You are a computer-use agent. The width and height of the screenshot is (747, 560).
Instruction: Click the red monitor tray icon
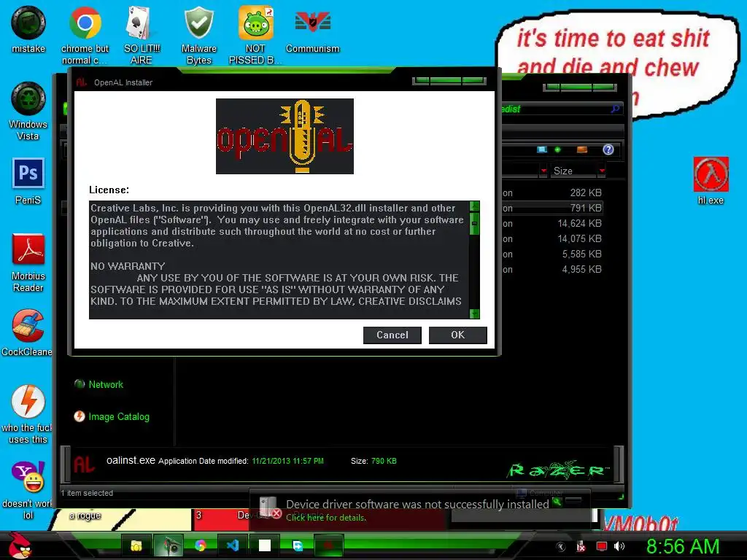pyautogui.click(x=601, y=547)
